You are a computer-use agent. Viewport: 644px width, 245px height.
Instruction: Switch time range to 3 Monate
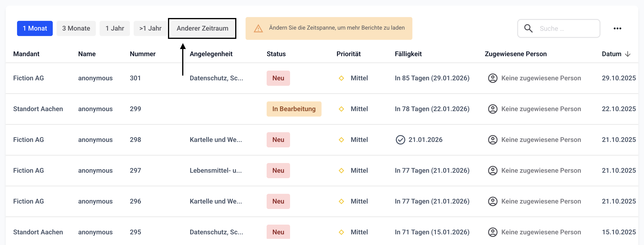pos(76,28)
